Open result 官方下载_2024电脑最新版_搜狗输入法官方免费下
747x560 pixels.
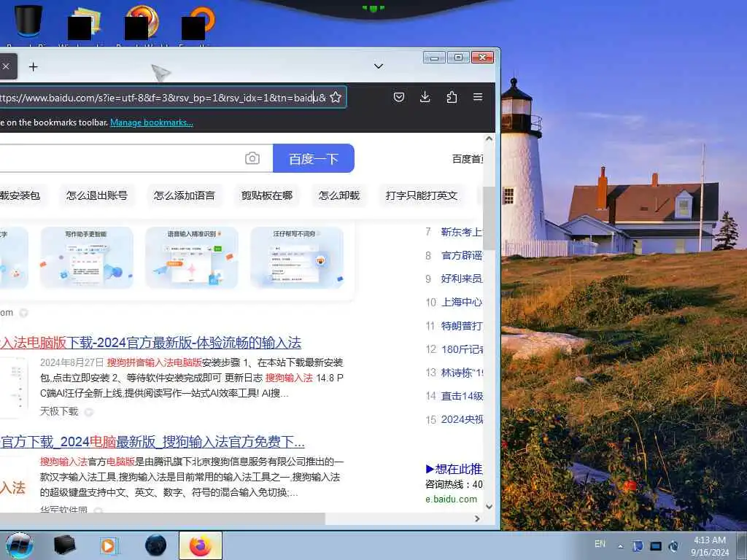(152, 442)
